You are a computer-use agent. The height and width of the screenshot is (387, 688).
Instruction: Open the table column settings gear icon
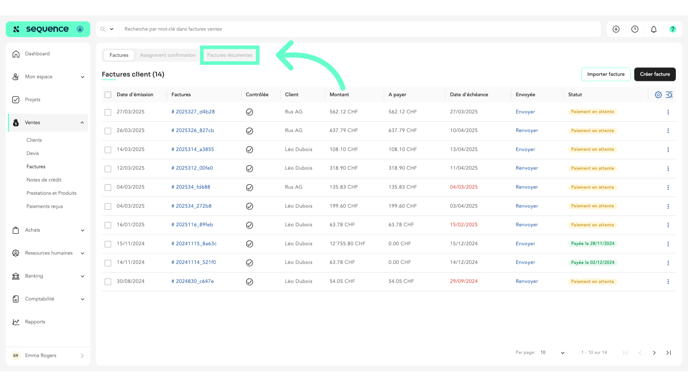click(x=658, y=95)
